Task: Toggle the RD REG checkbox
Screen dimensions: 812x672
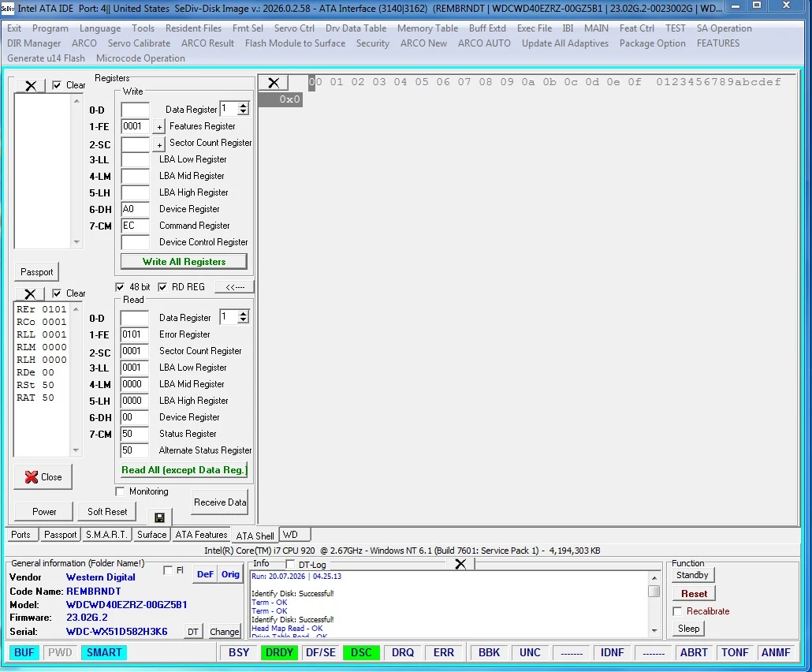Action: tap(162, 287)
